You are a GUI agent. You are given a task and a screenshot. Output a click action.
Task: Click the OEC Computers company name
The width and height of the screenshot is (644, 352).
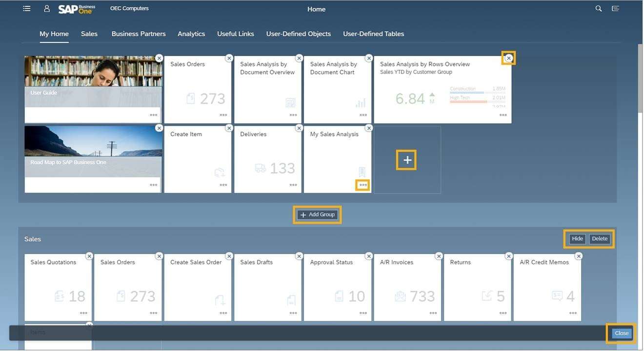pyautogui.click(x=129, y=8)
